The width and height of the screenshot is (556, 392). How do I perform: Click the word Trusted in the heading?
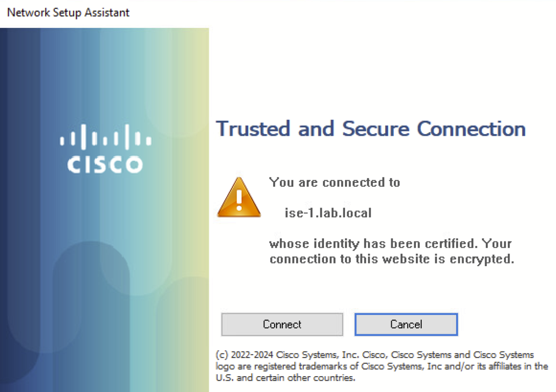[253, 129]
